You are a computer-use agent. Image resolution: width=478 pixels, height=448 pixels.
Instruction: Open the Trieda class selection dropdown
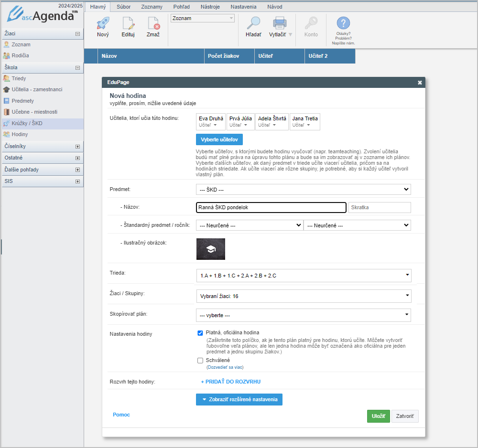click(x=304, y=276)
